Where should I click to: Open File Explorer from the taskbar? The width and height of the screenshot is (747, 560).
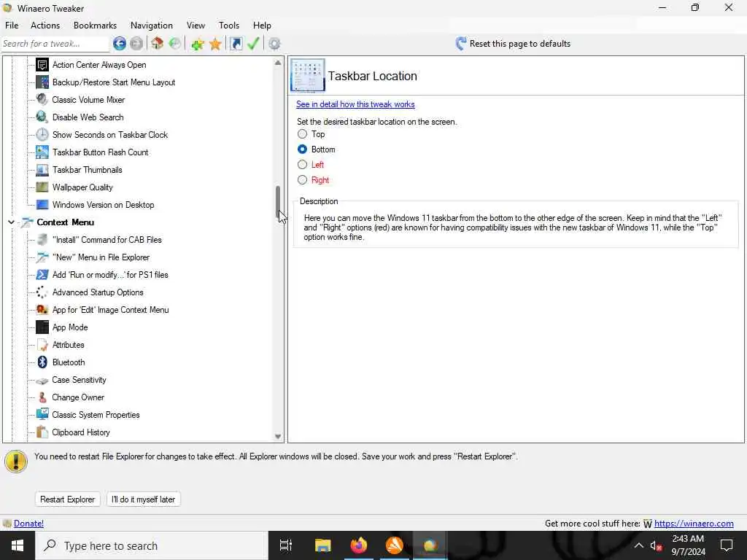[322, 545]
